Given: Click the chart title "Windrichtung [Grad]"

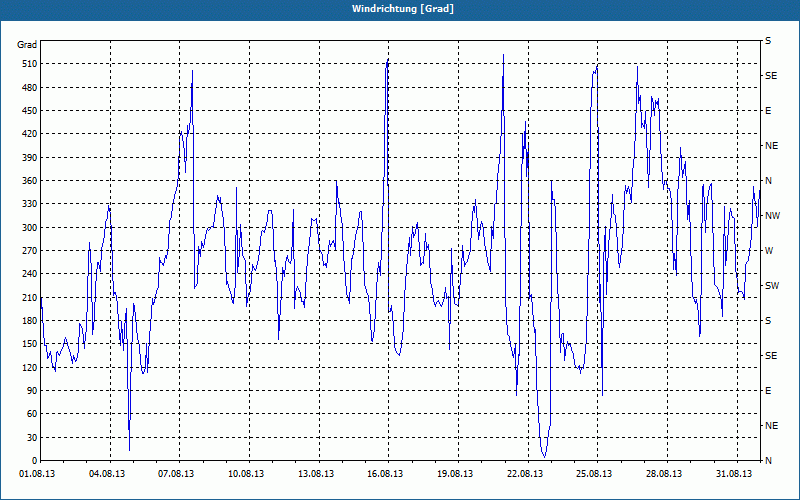Looking at the screenshot, I should 403,9.
